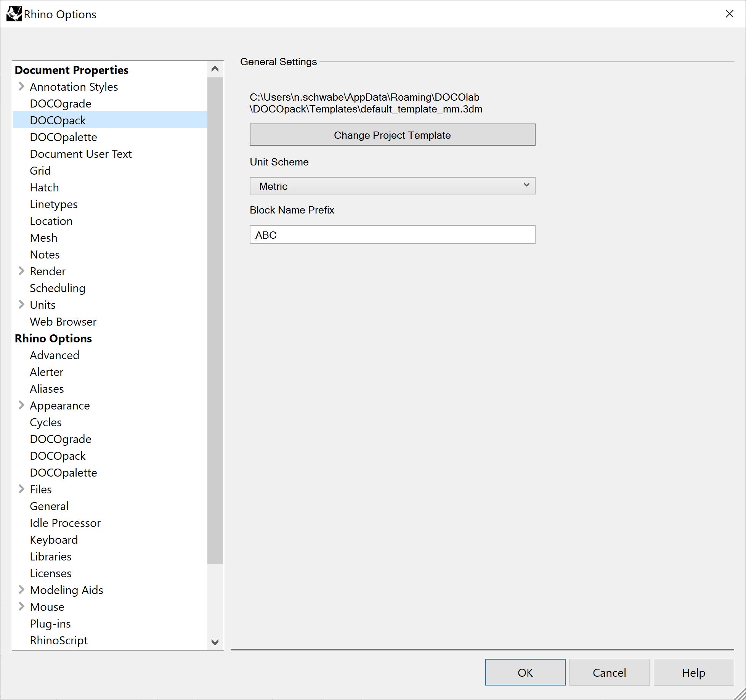Expand the Modeling Aids tree node

(21, 590)
